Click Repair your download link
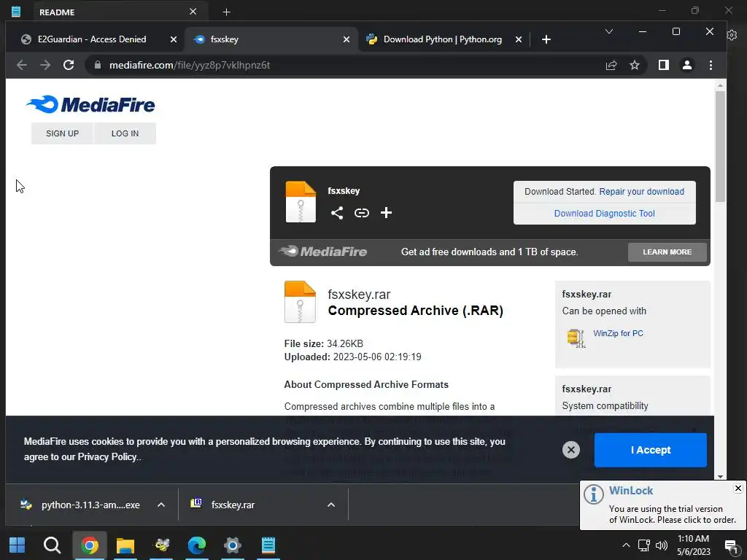747x560 pixels. [641, 192]
